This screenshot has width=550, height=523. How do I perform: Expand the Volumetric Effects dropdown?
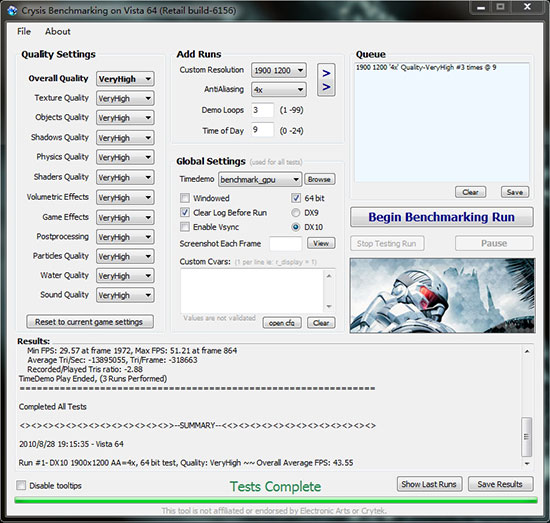125,197
